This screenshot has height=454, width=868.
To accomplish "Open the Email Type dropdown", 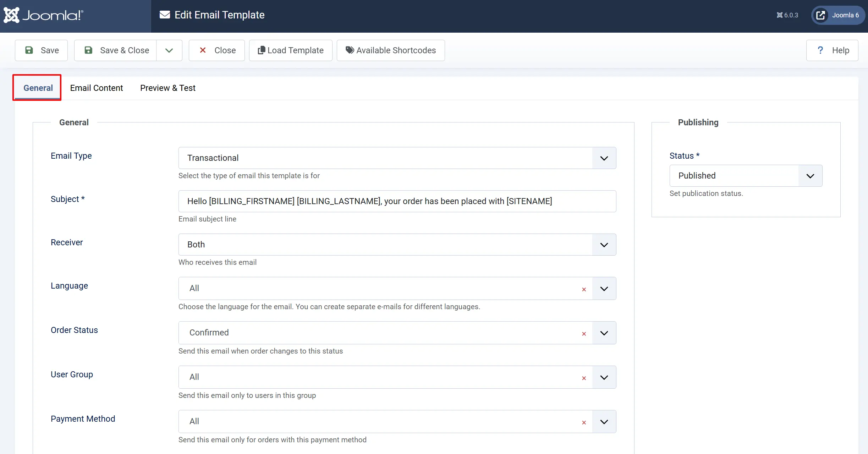I will coord(397,158).
